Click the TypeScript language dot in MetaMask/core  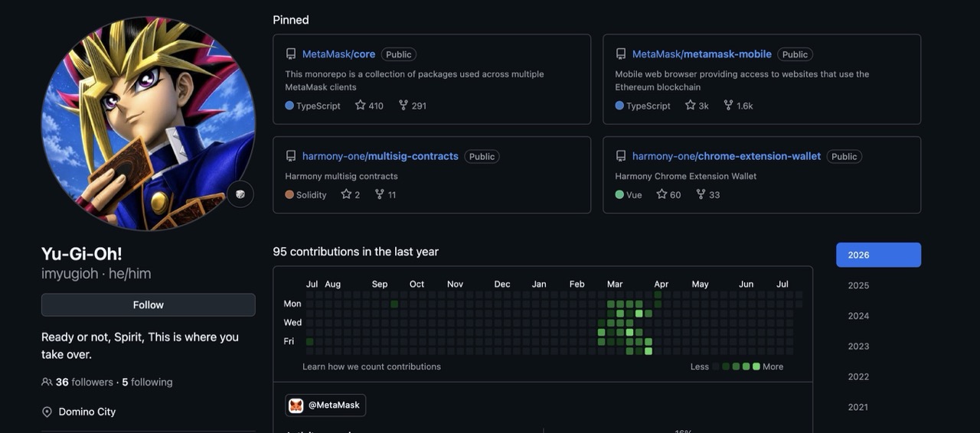tap(289, 106)
